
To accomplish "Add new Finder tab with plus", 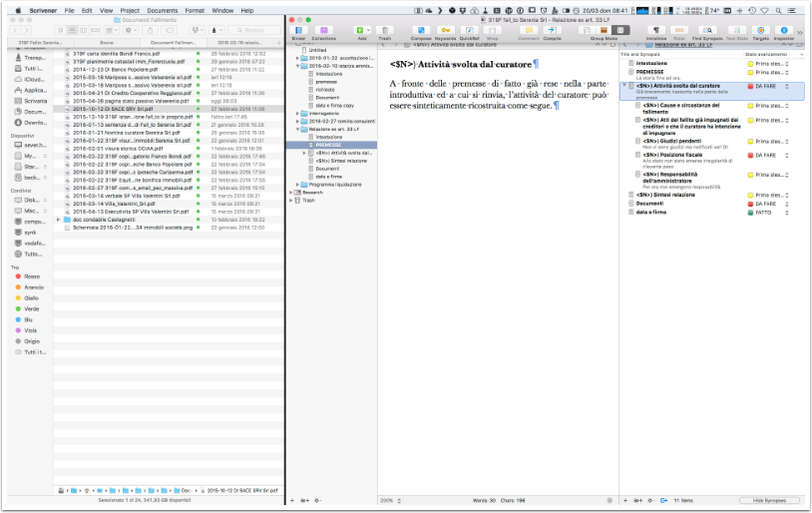I will 279,43.
